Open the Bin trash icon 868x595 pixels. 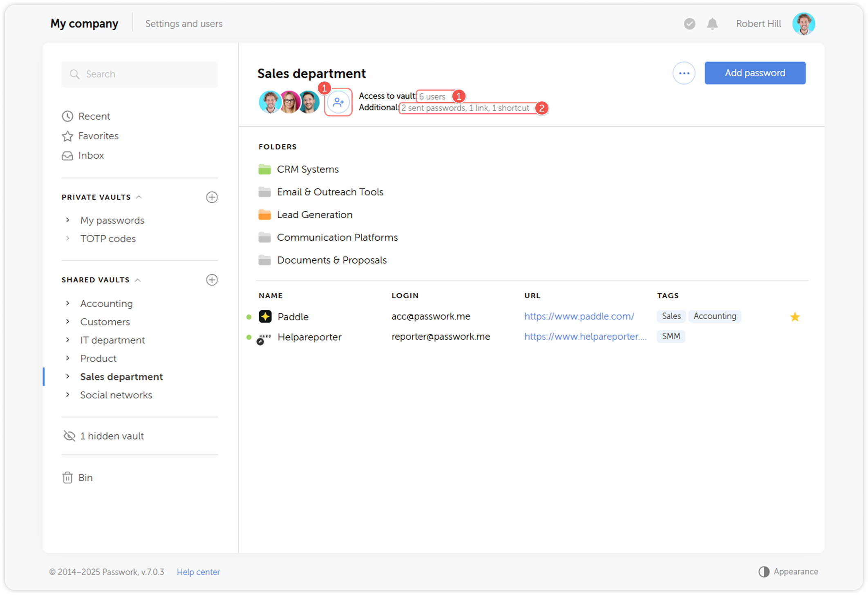coord(67,478)
